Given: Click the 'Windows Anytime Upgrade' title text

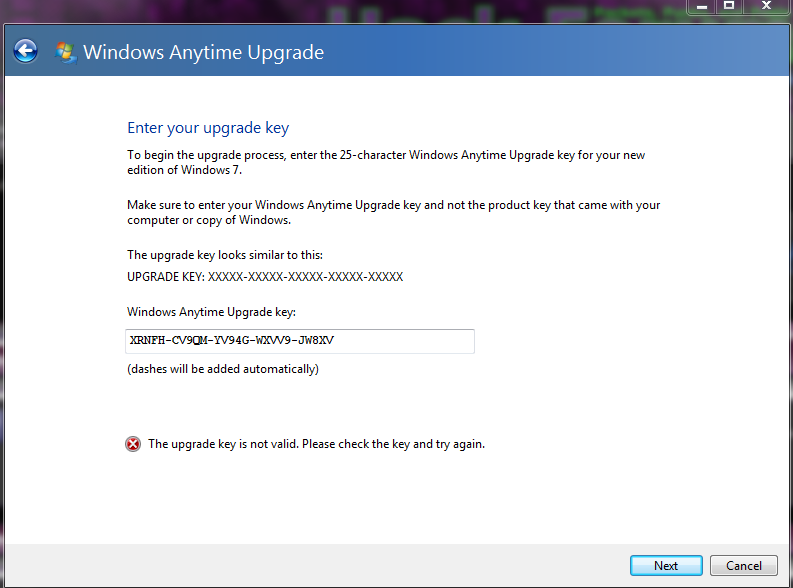Looking at the screenshot, I should coord(203,53).
